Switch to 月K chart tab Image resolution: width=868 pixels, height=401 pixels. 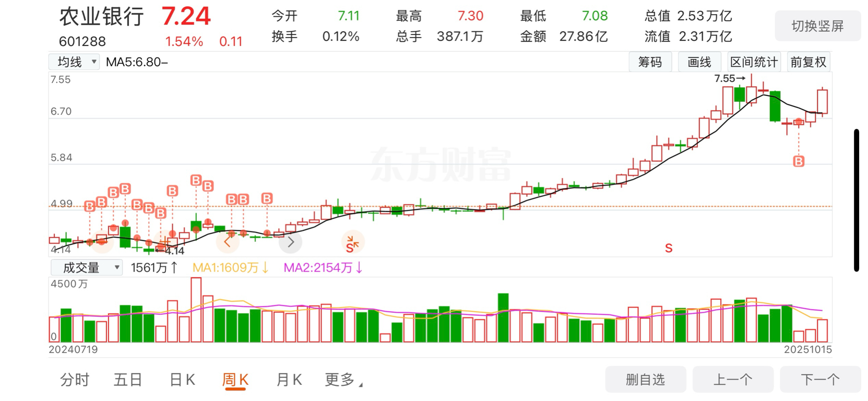tap(289, 380)
